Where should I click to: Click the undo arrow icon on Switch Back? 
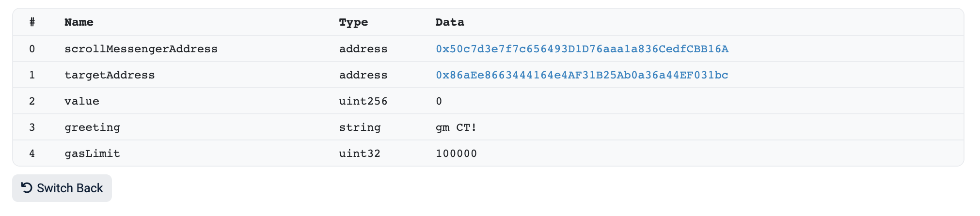[27, 188]
